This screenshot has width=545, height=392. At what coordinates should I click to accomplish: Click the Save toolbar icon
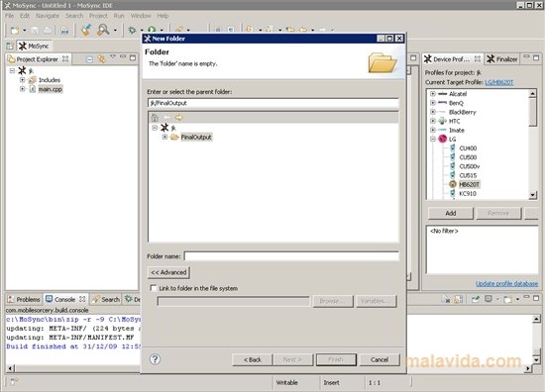[35, 31]
